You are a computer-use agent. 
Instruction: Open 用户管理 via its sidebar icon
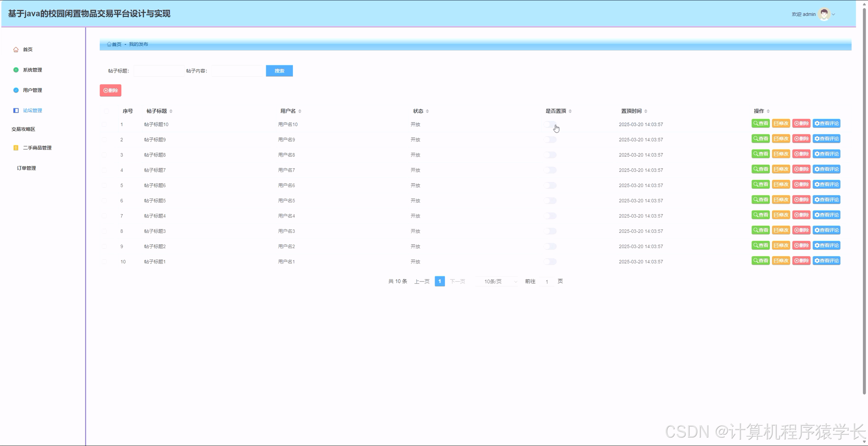click(x=16, y=90)
